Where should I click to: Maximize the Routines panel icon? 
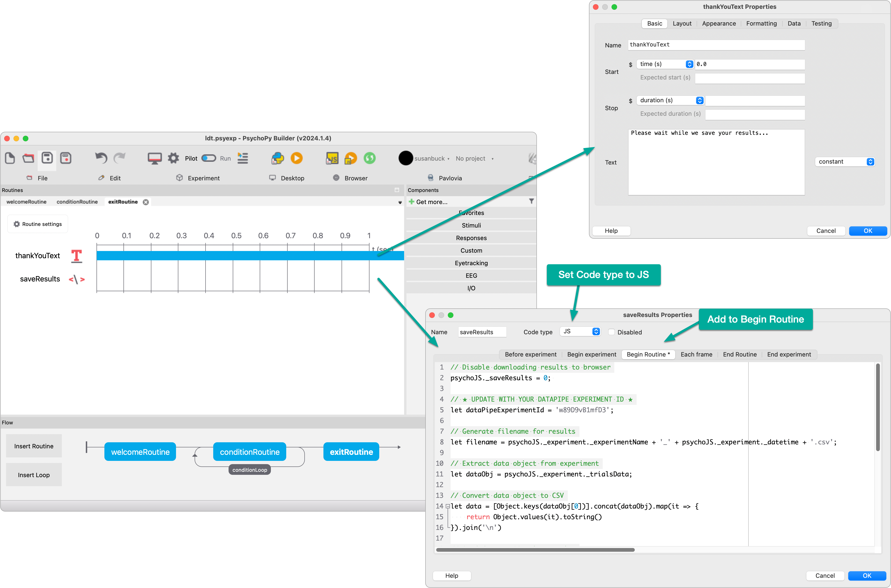(x=397, y=190)
